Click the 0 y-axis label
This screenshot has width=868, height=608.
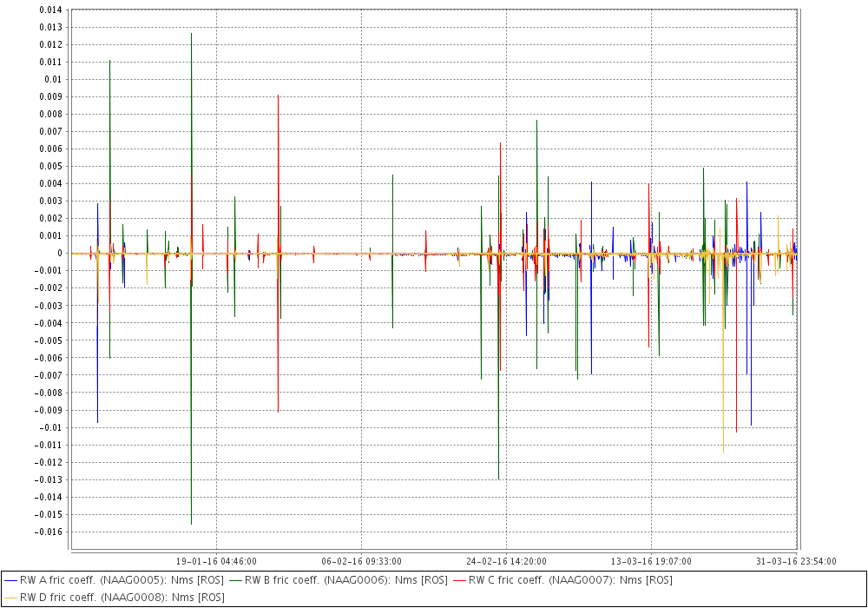click(x=60, y=254)
